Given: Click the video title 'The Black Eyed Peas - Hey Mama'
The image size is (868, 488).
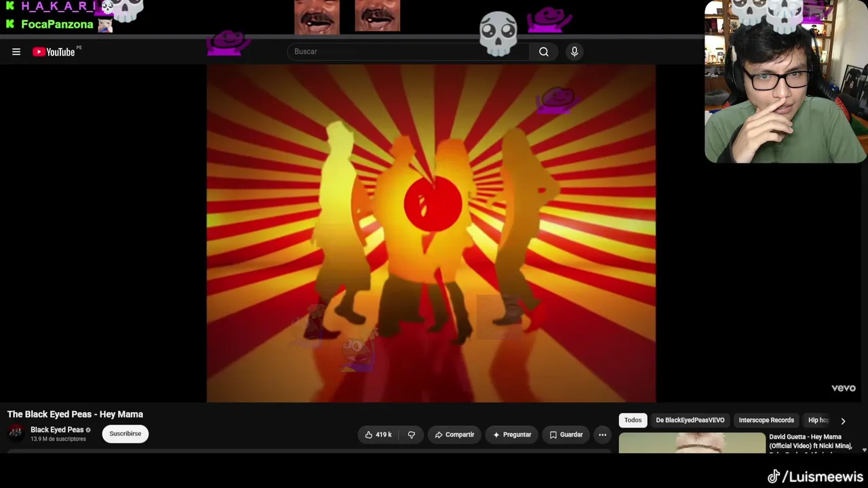Looking at the screenshot, I should point(75,414).
